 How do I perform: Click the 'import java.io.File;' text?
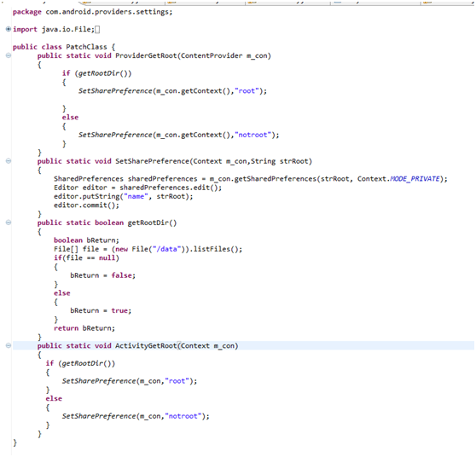click(54, 30)
